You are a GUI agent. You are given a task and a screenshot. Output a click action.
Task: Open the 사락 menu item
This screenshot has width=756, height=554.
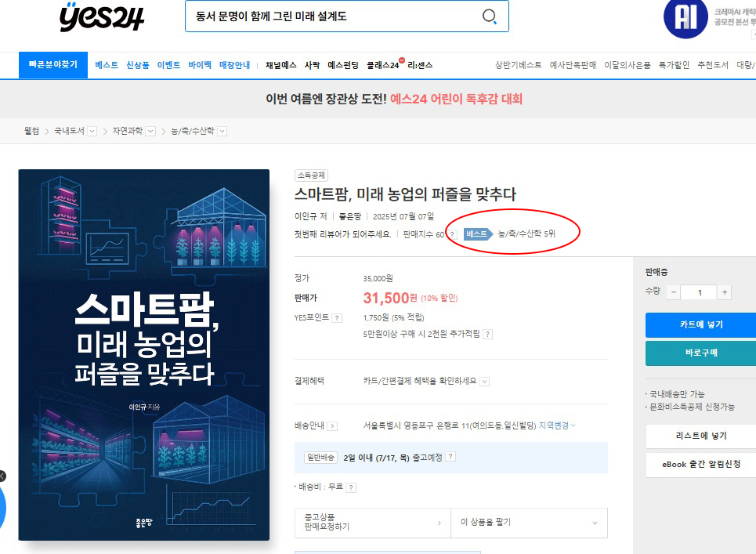[x=312, y=65]
